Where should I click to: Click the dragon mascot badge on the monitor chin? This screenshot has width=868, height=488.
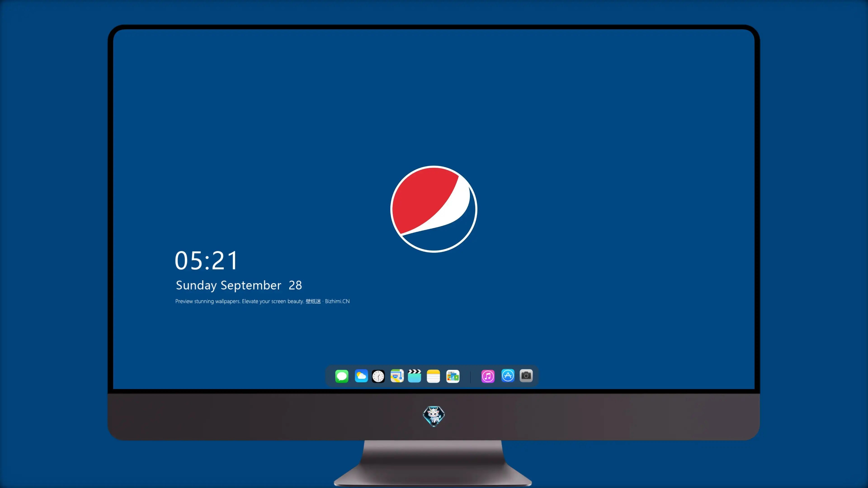[434, 416]
